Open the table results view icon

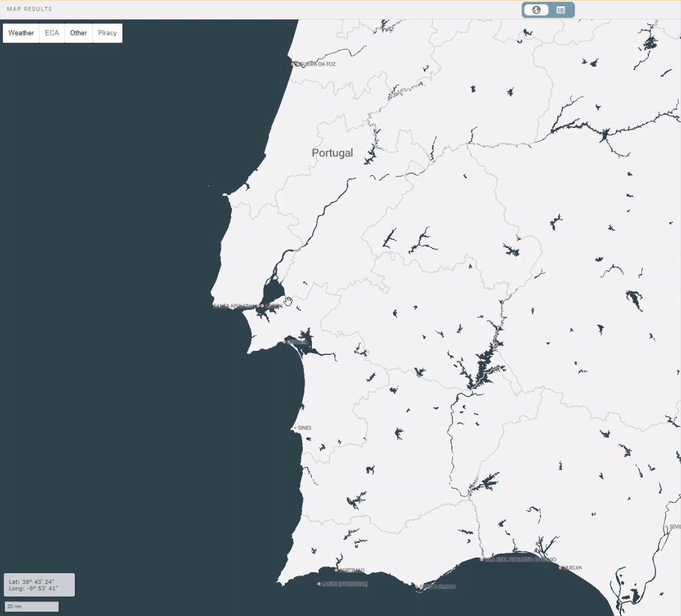click(x=560, y=10)
